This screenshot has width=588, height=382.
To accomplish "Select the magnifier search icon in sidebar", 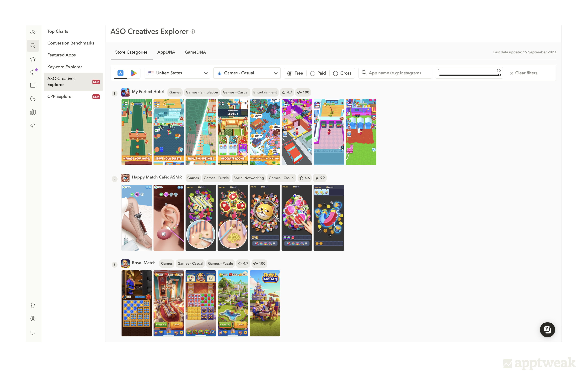I will pyautogui.click(x=33, y=45).
